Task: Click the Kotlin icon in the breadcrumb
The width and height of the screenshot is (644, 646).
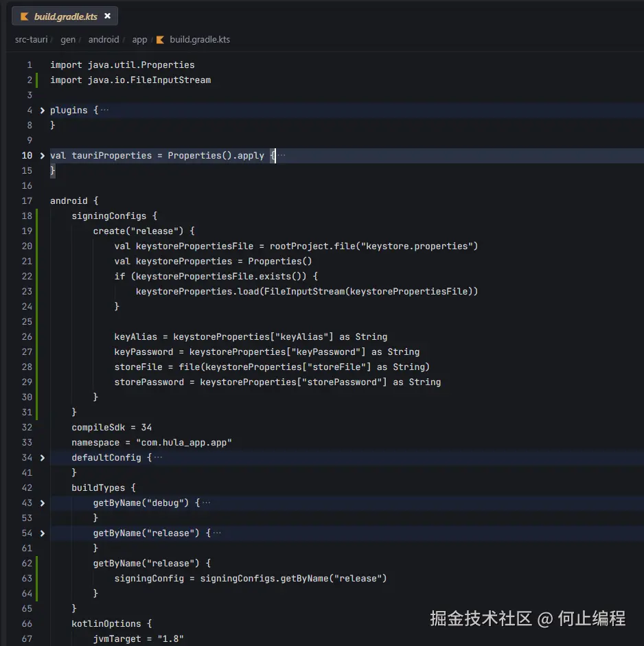Action: point(160,40)
